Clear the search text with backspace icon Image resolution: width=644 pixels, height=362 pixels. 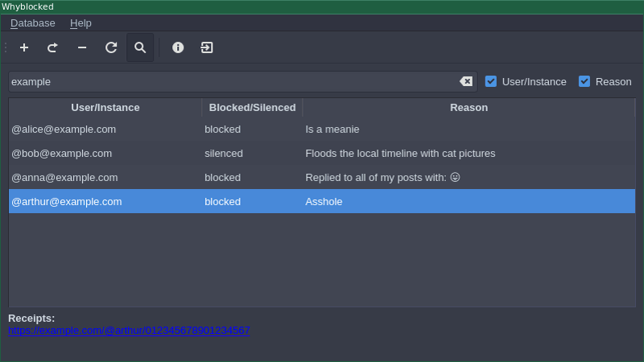click(x=466, y=81)
